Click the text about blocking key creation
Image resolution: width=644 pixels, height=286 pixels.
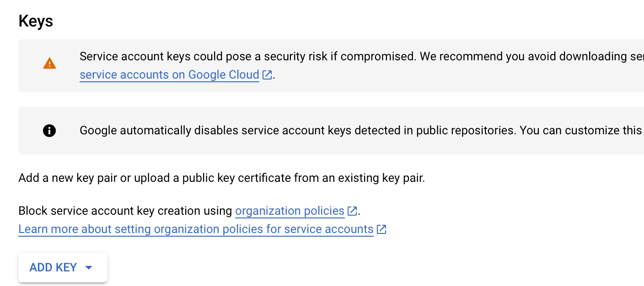click(126, 211)
